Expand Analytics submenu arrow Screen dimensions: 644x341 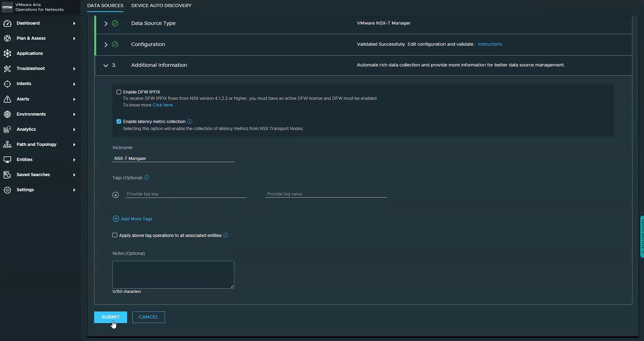pos(74,129)
